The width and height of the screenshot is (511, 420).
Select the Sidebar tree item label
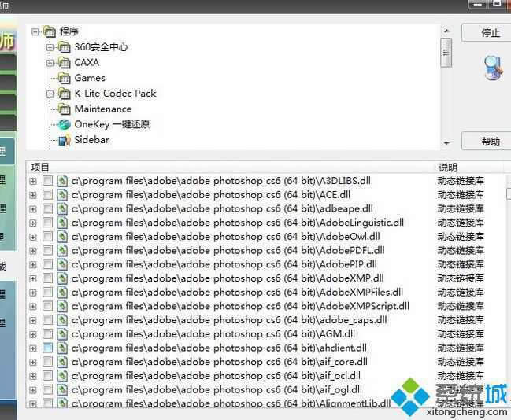point(92,140)
